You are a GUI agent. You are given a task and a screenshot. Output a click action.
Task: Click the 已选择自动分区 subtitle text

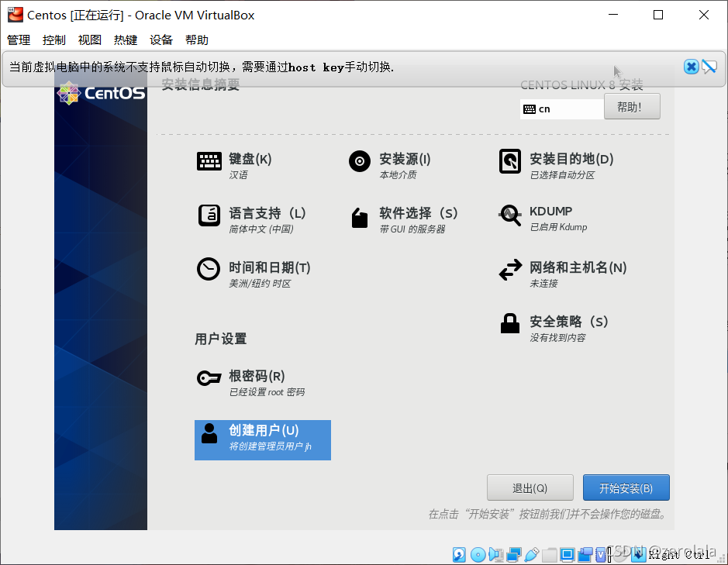click(562, 175)
